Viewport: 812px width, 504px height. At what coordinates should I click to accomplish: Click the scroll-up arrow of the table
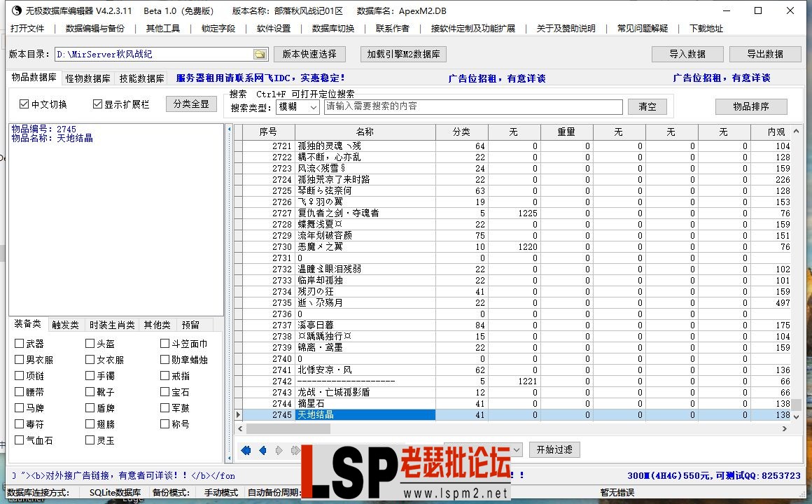[x=797, y=131]
